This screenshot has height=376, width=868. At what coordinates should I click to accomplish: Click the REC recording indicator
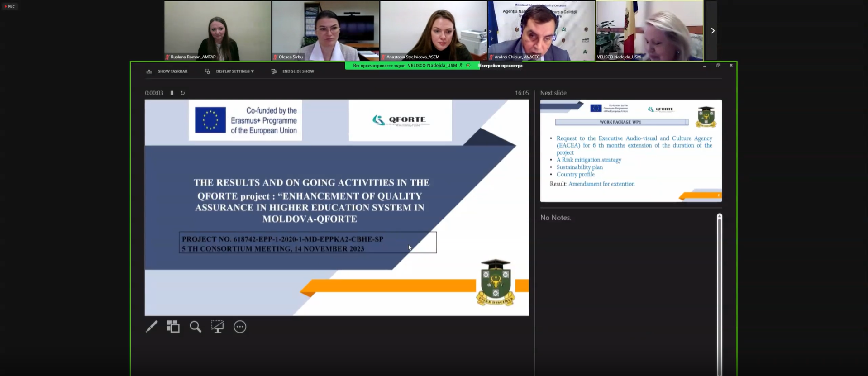tap(10, 6)
